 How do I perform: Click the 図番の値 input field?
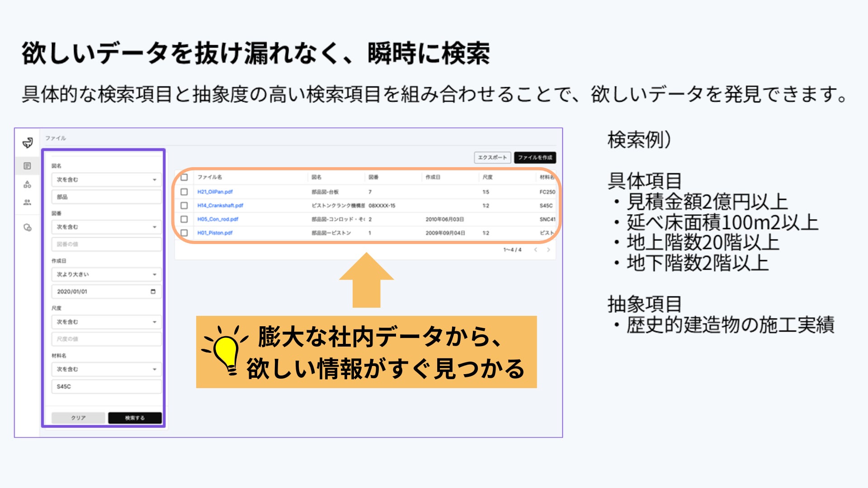106,244
